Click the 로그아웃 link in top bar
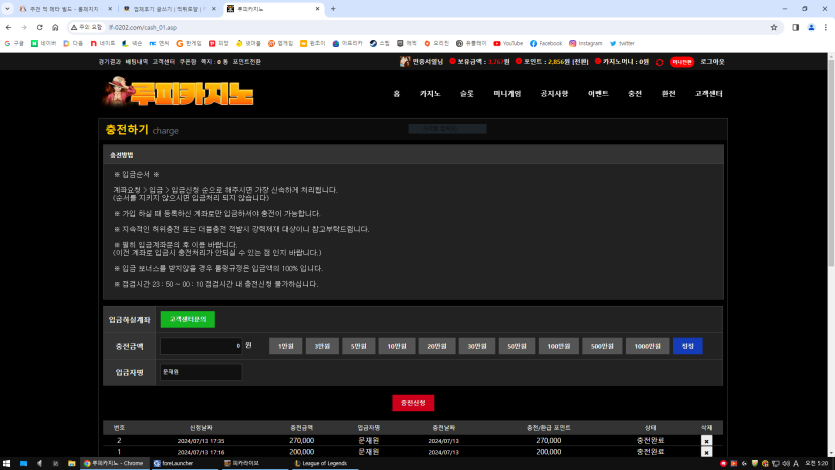 point(711,62)
